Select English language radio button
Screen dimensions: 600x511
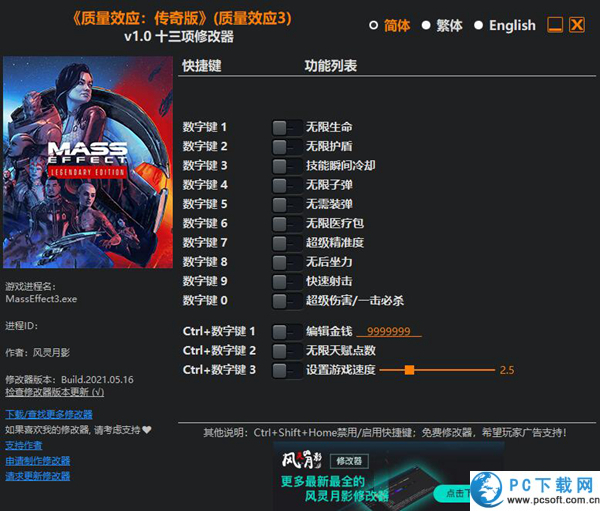[x=478, y=25]
